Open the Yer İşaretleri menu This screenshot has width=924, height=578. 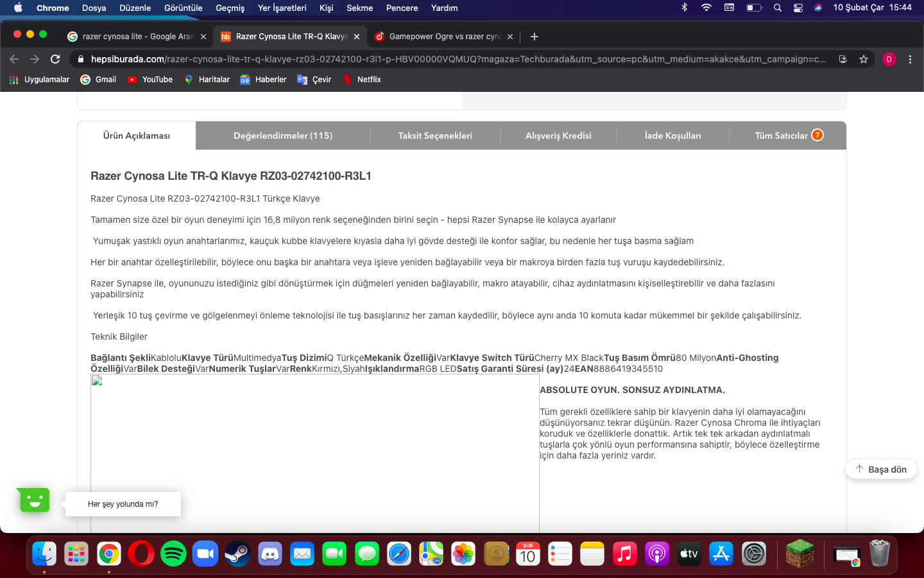click(282, 8)
